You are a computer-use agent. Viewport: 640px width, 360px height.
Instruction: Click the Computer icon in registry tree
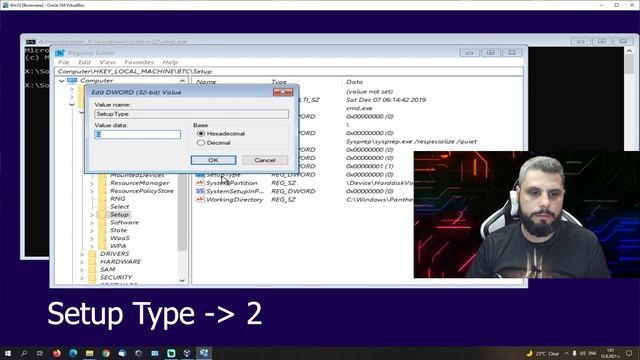point(72,81)
